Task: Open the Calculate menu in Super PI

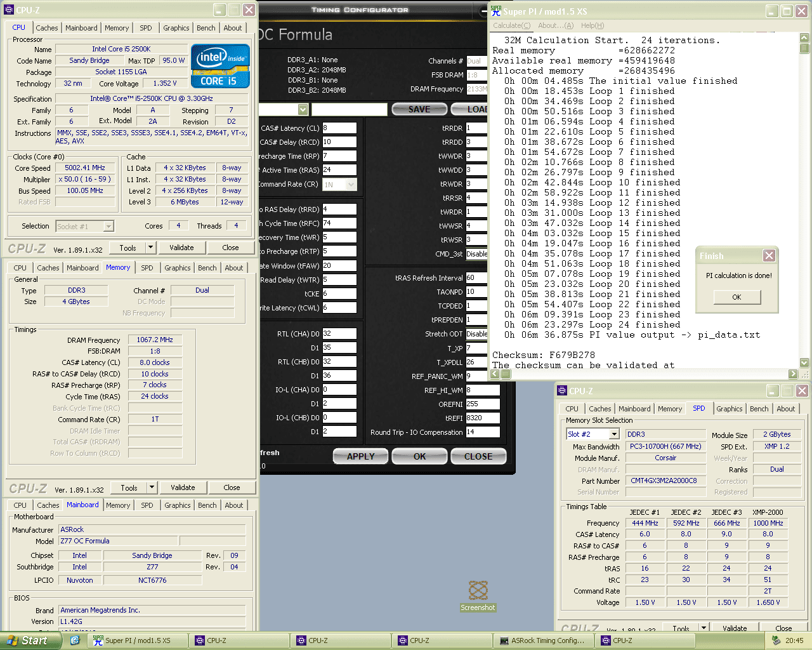Action: coord(511,25)
